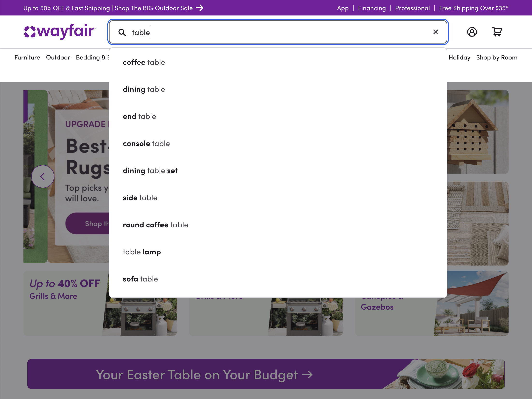The width and height of the screenshot is (532, 399).
Task: Click the arrow beside Shop The BIG Outdoor Sale
Action: tap(200, 8)
